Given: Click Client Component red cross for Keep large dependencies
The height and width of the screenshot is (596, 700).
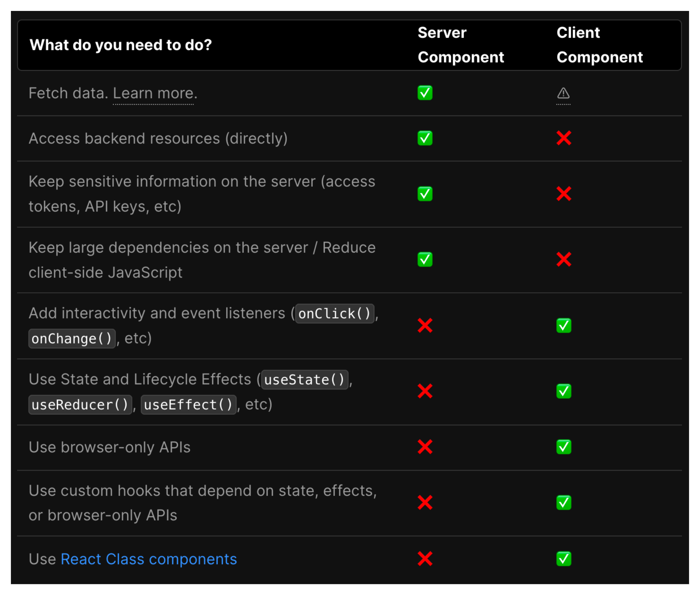Looking at the screenshot, I should pos(564,259).
